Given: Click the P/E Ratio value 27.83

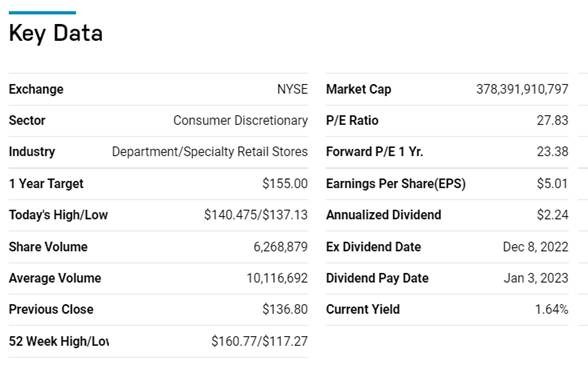Looking at the screenshot, I should [x=552, y=120].
